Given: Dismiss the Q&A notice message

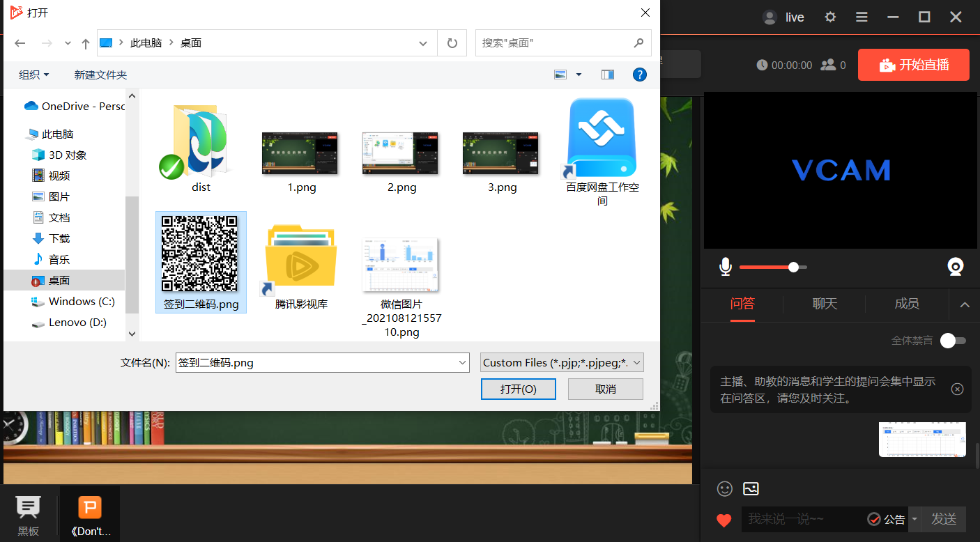Looking at the screenshot, I should 957,389.
